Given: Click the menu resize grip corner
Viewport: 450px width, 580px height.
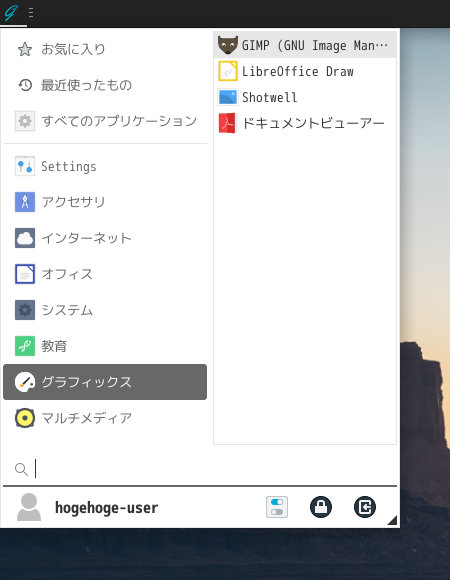Looking at the screenshot, I should tap(393, 520).
